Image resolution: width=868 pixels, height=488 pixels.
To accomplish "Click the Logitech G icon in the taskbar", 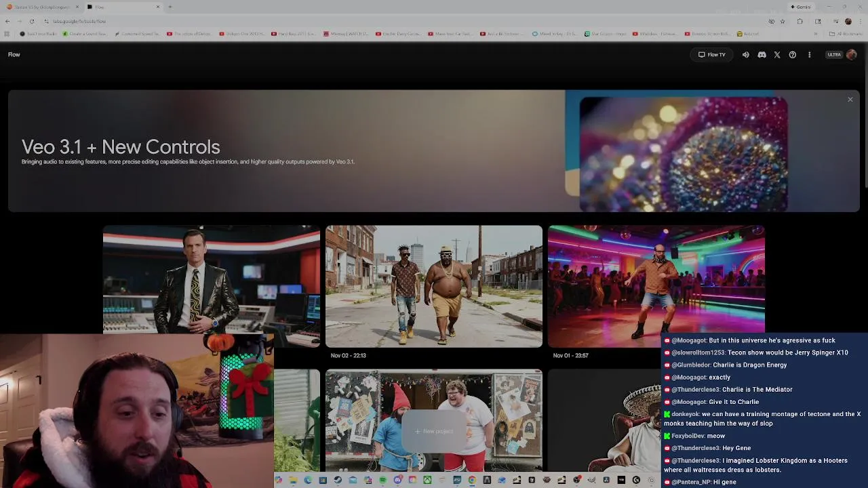I will pos(636,480).
